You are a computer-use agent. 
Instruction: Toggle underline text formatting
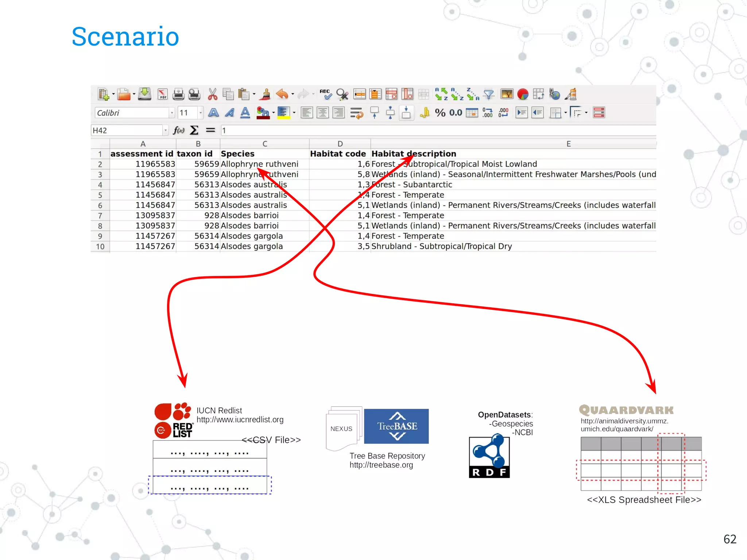click(x=245, y=113)
